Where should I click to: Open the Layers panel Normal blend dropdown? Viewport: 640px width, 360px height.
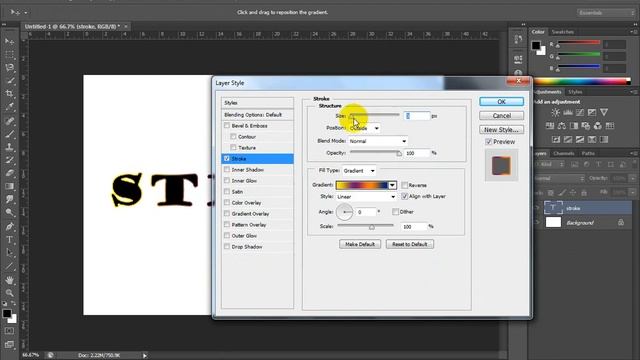(560, 179)
